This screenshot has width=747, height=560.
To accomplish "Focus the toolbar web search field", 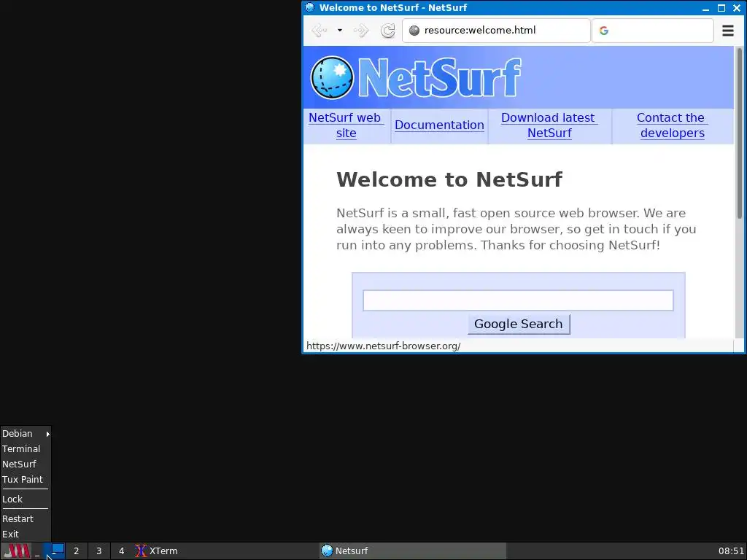I will tap(652, 31).
